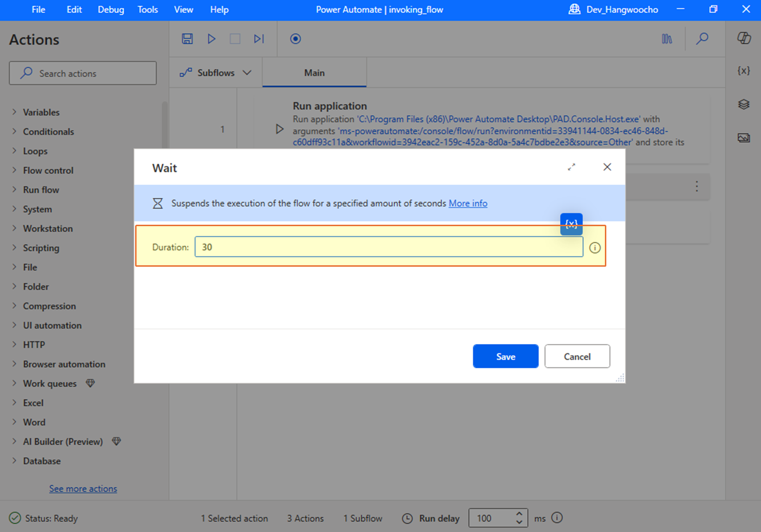Expand the Conditionals action group
This screenshot has height=532, width=761.
click(14, 131)
